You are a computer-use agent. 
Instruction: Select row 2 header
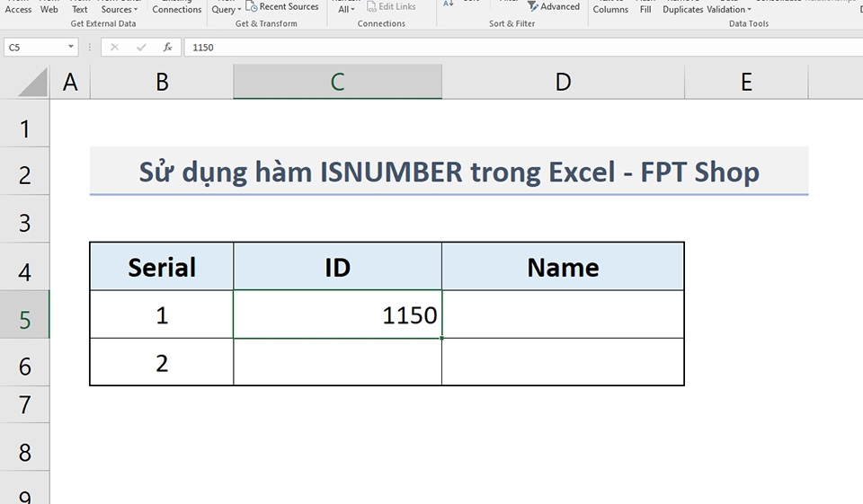(25, 171)
